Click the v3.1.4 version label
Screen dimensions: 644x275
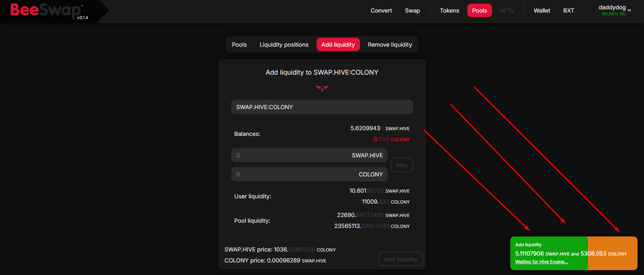pos(82,18)
